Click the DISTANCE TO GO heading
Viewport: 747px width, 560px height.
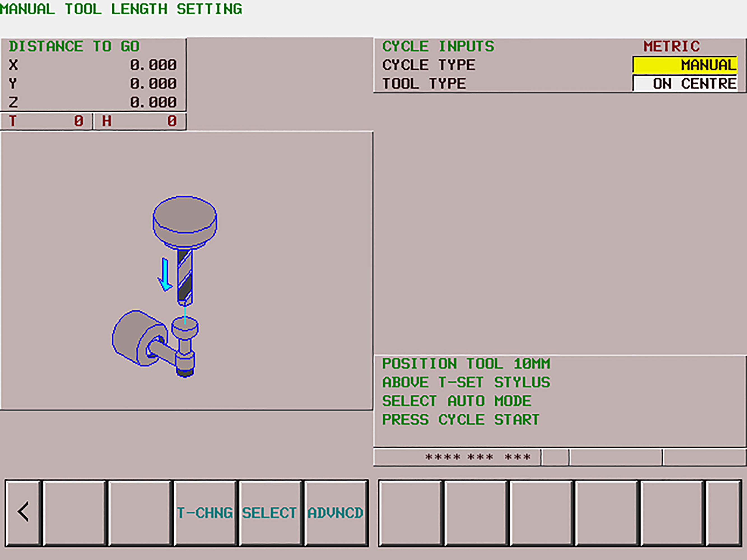pyautogui.click(x=74, y=46)
